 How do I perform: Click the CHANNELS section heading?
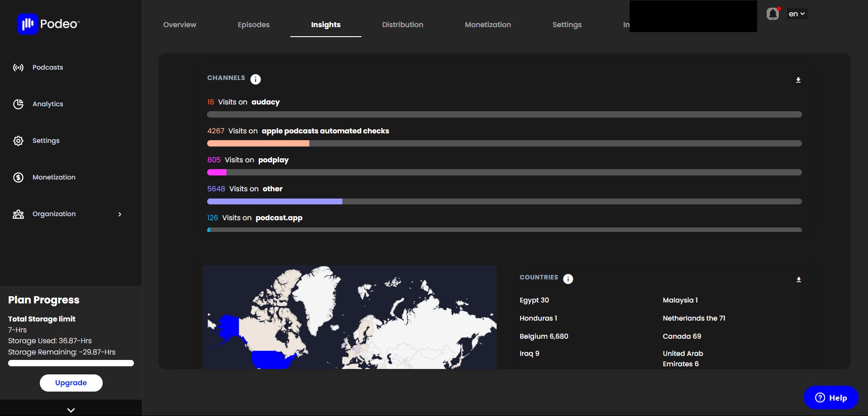[x=226, y=78]
